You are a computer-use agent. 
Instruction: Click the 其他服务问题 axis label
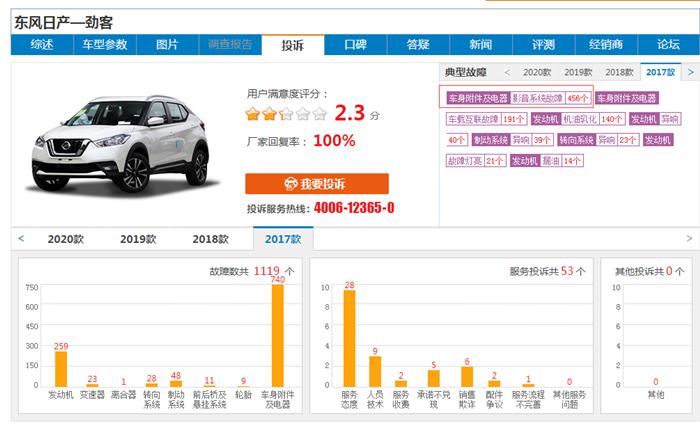(x=569, y=400)
